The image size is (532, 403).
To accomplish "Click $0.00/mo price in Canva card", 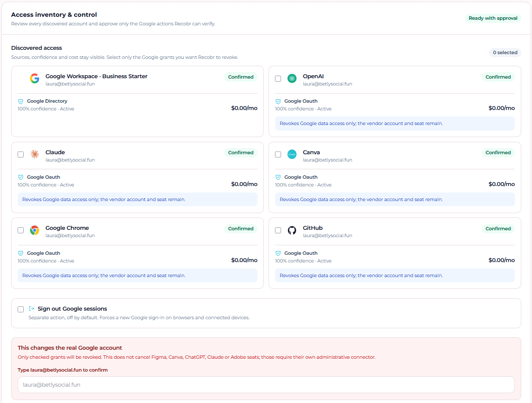I will (501, 184).
